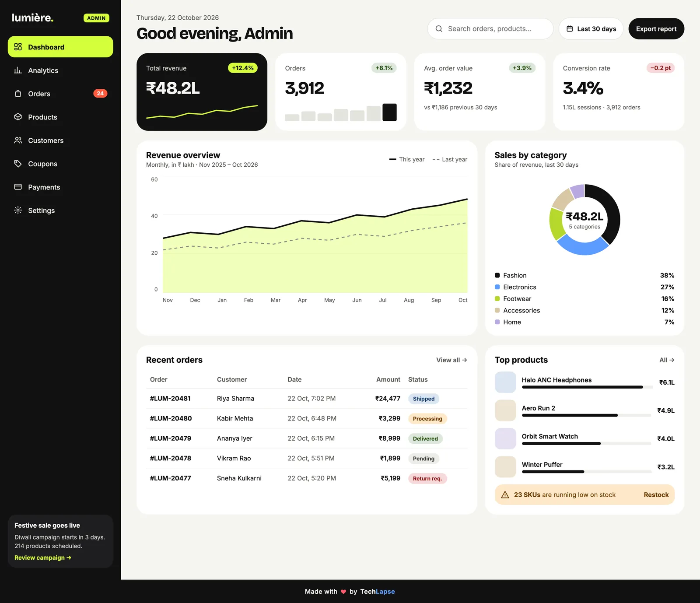Click the Customers people icon
Viewport: 700px width, 603px height.
point(18,140)
